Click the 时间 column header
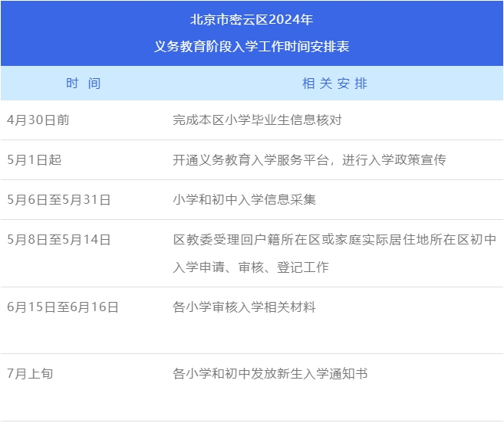 pos(84,84)
